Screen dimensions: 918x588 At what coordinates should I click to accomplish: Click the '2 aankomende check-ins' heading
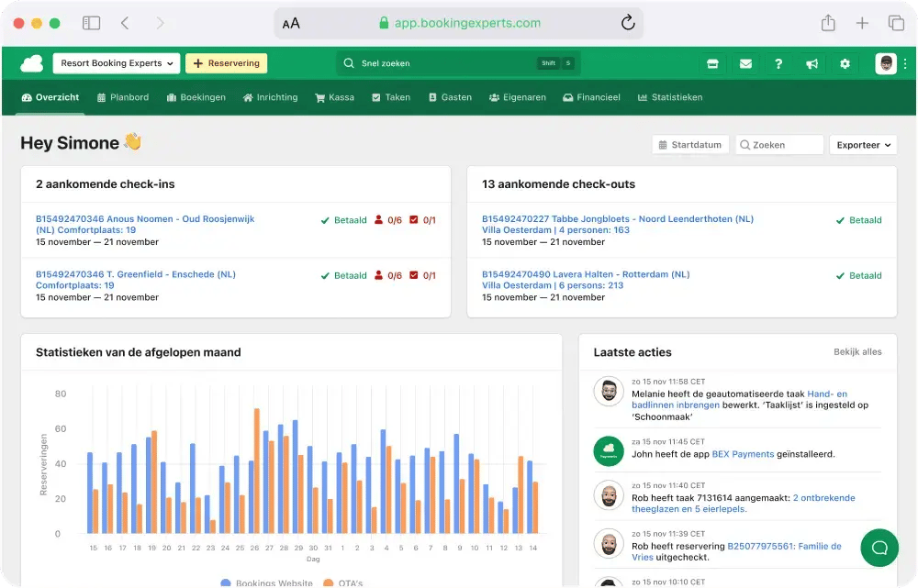point(106,184)
